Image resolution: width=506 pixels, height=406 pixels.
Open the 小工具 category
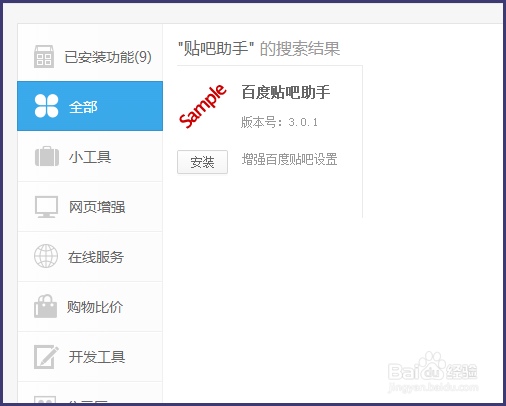point(90,156)
